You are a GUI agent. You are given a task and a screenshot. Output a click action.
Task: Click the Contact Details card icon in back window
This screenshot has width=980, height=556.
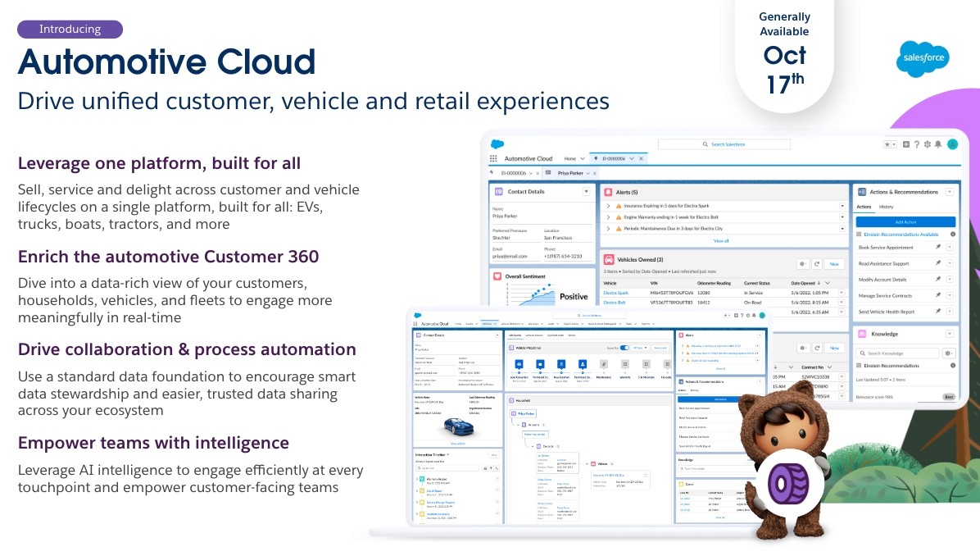click(499, 191)
